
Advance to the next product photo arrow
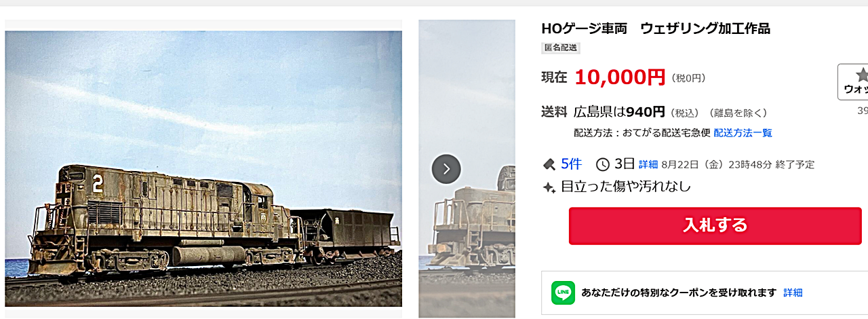click(446, 169)
